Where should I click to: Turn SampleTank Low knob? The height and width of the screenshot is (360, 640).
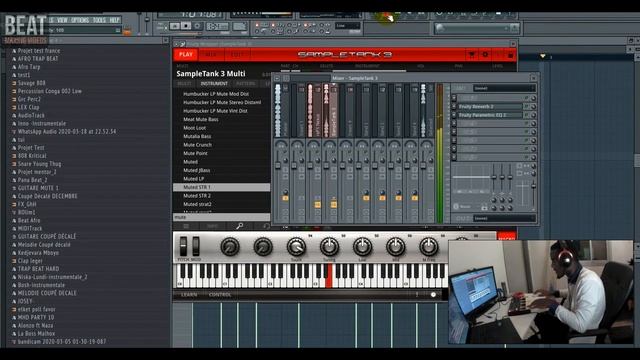[x=362, y=246]
